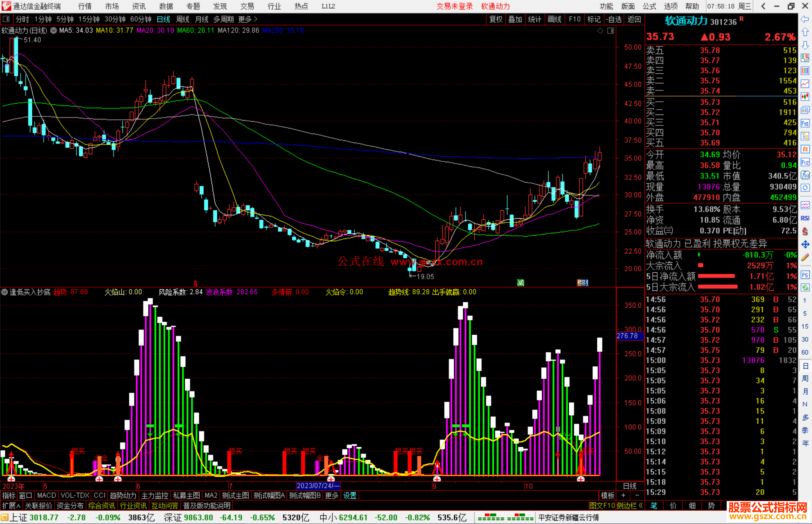Toggle the round icon beside 软通动力(日线) title
The image size is (812, 524).
(x=53, y=30)
